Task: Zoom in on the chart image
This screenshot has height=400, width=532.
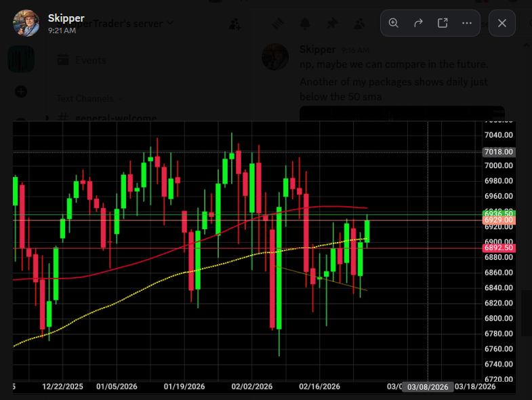Action: [x=394, y=23]
